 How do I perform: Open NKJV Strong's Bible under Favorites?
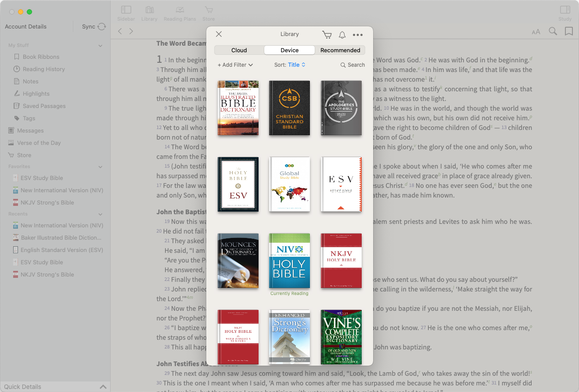coord(47,202)
